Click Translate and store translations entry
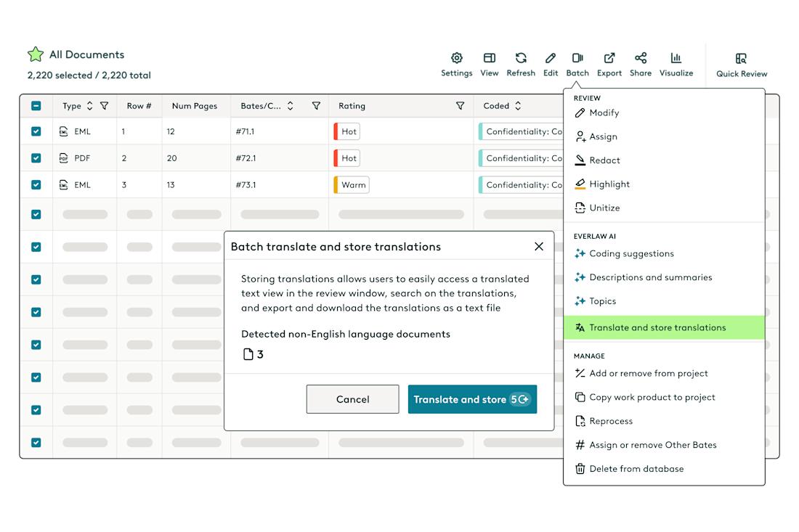The image size is (799, 532). 665,327
